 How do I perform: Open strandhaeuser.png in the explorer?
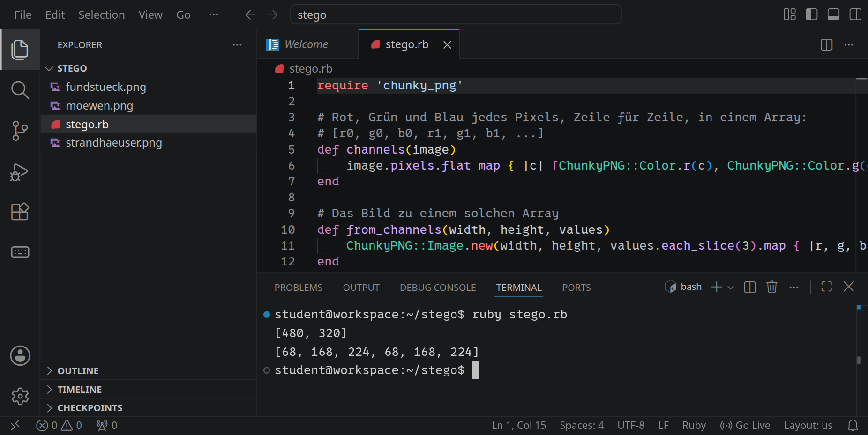tap(148, 143)
